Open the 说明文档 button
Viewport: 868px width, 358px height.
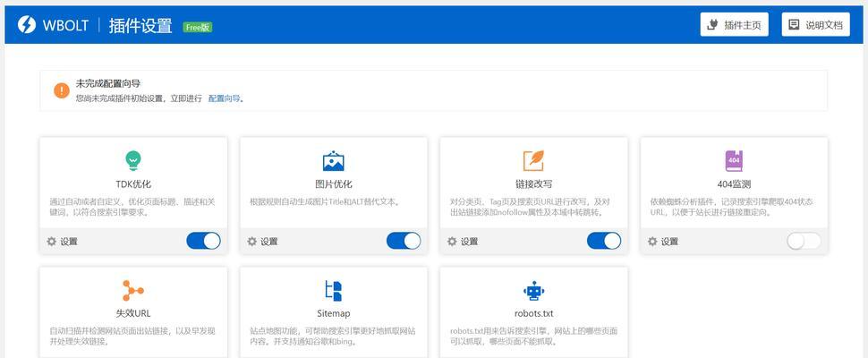[x=815, y=25]
